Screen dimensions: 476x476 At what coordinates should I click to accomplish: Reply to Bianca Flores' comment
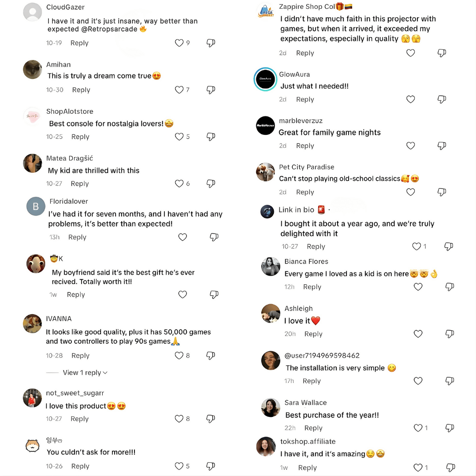tap(312, 287)
